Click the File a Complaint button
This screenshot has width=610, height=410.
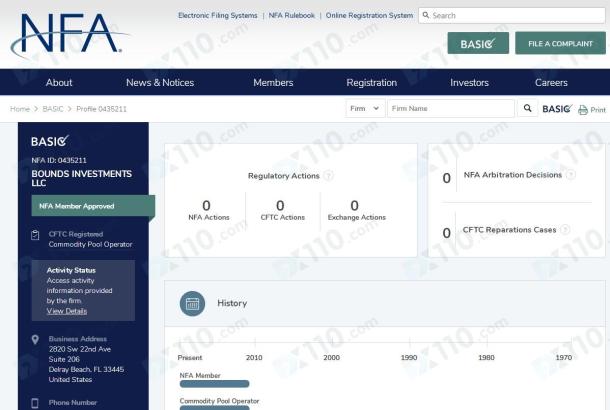point(560,43)
